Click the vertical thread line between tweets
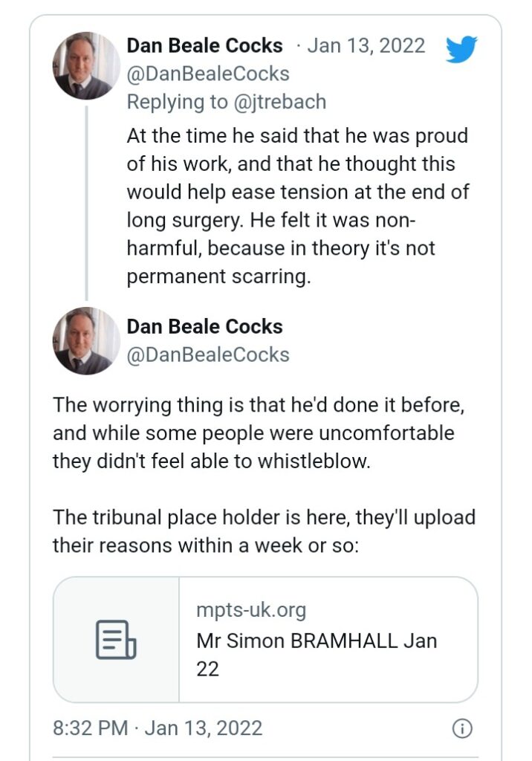 click(x=86, y=201)
